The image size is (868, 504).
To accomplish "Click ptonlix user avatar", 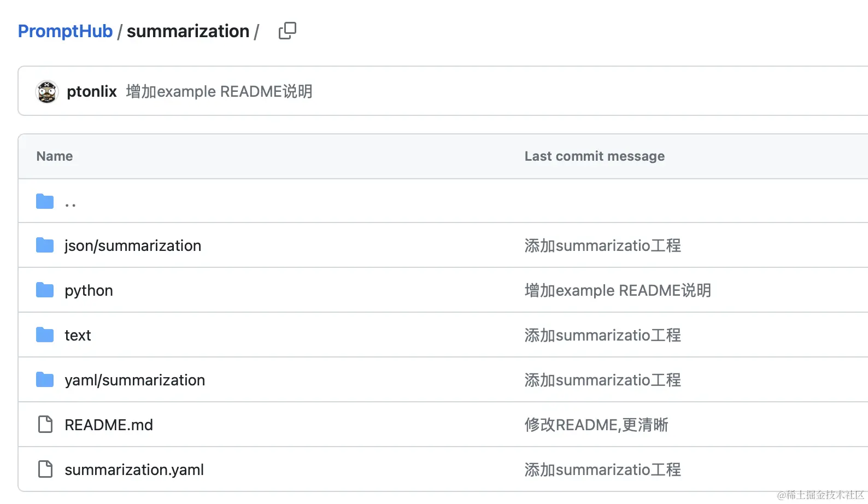I will pyautogui.click(x=47, y=92).
